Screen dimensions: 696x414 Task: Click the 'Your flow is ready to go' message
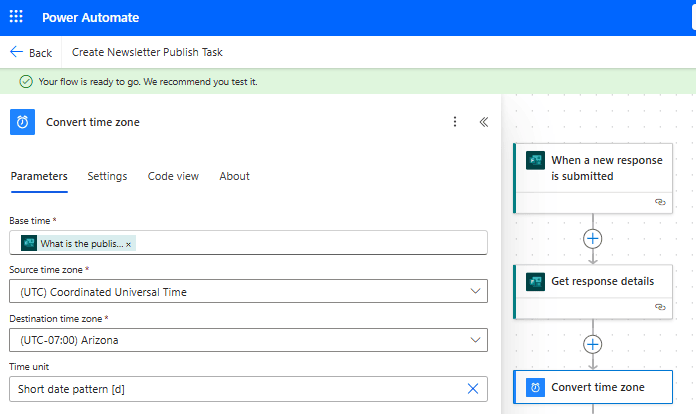[148, 82]
